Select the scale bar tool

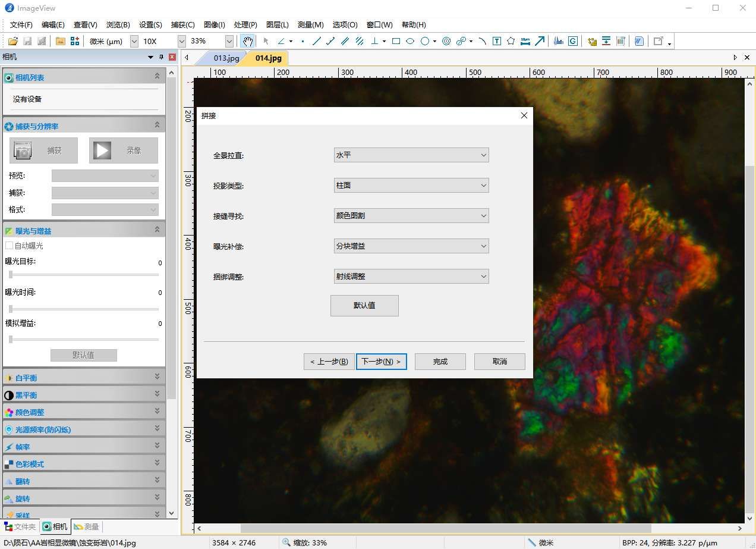point(525,41)
